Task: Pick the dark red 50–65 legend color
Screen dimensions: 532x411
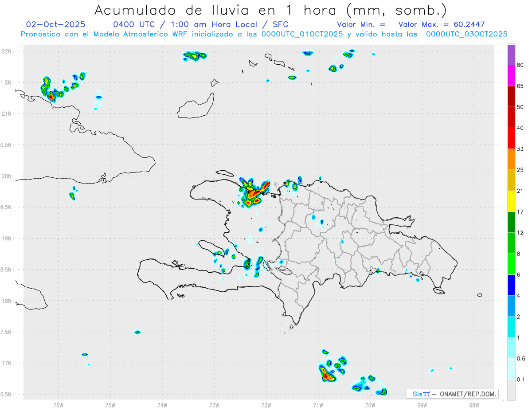Action: coord(511,97)
